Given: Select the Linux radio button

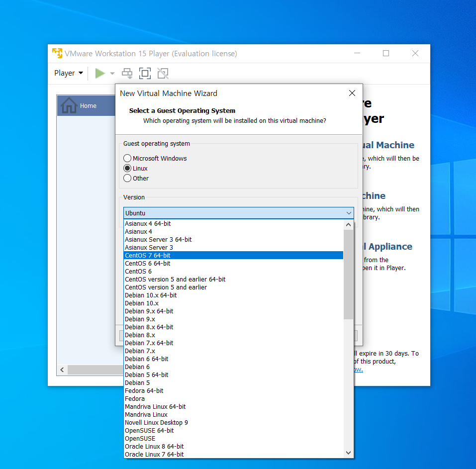Looking at the screenshot, I should click(135, 169).
